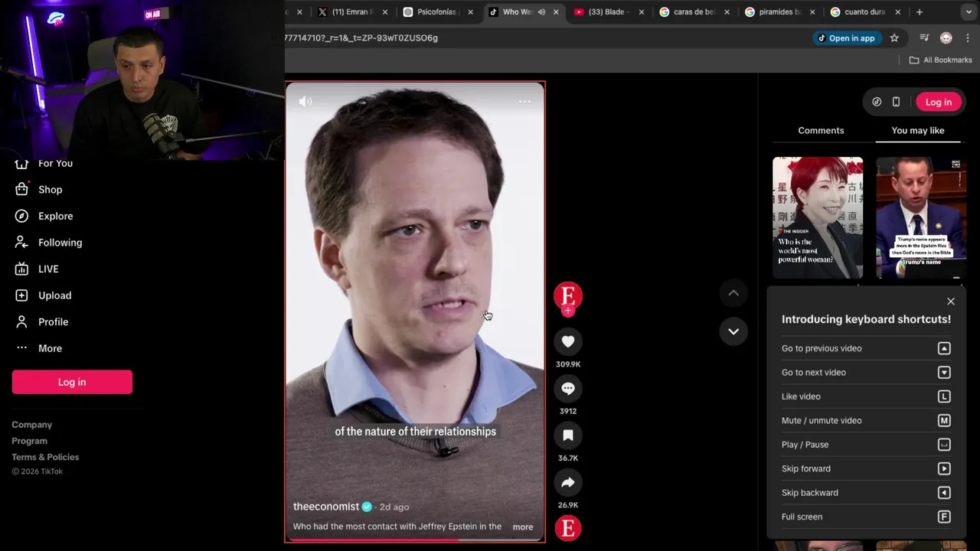Click the Profile person icon

tap(22, 321)
